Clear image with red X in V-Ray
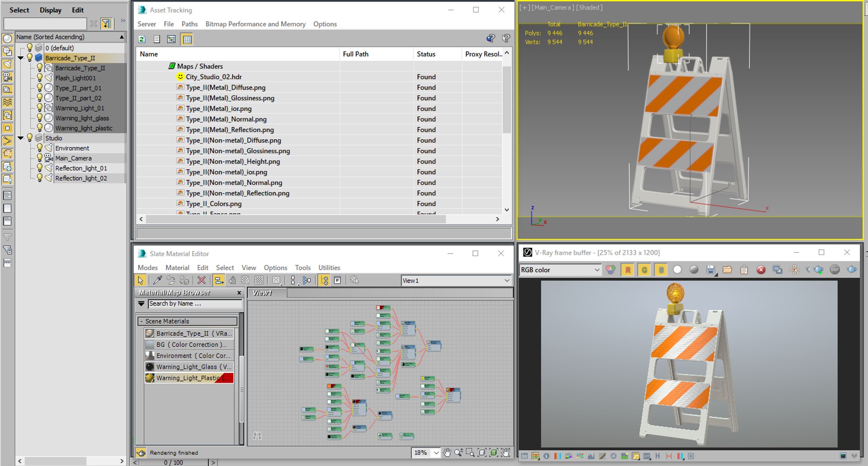The width and height of the screenshot is (868, 466). click(761, 270)
